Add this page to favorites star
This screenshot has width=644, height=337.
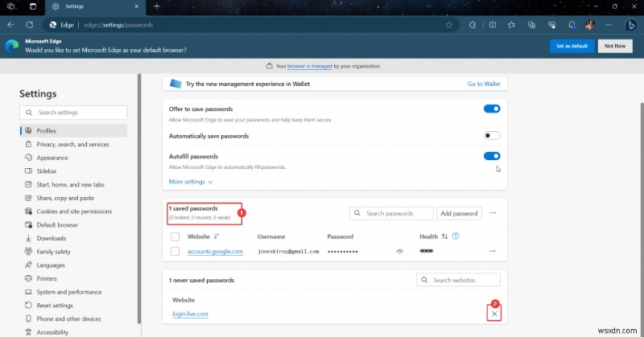click(449, 25)
